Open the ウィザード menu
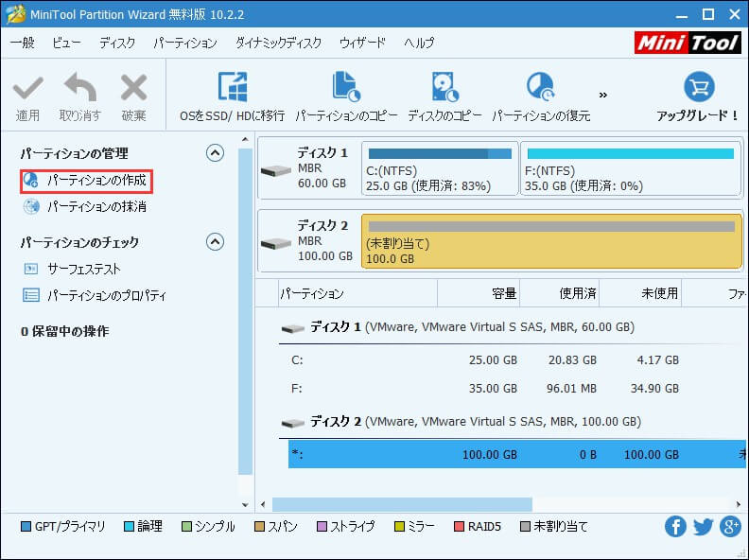 click(362, 43)
